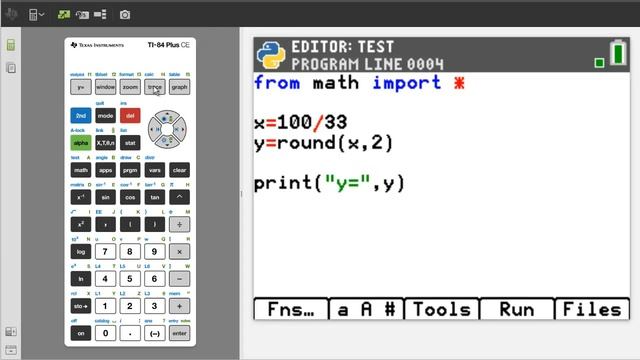
Task: Tap the clear key
Action: (180, 170)
